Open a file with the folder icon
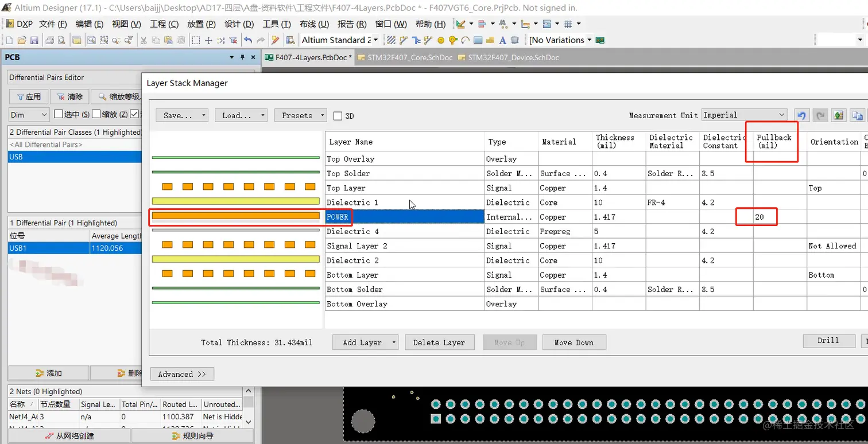Viewport: 868px width, 444px height. coord(22,40)
